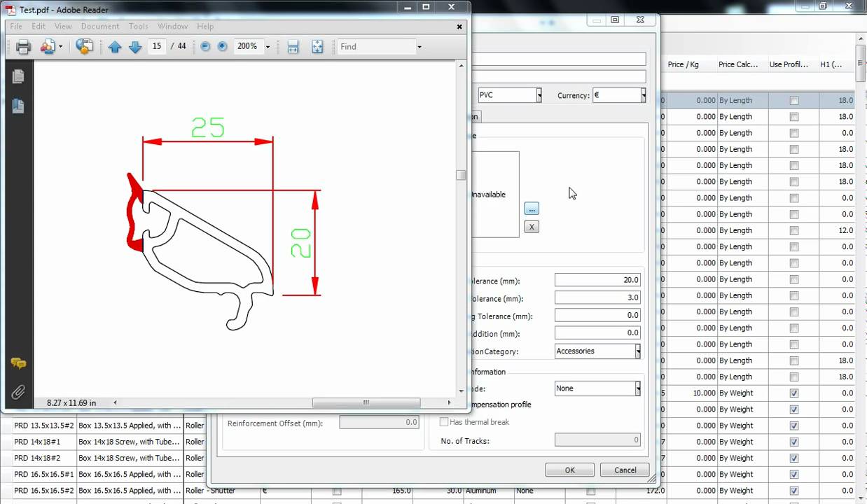
Task: Open the Currency dropdown showing €
Action: 643,95
